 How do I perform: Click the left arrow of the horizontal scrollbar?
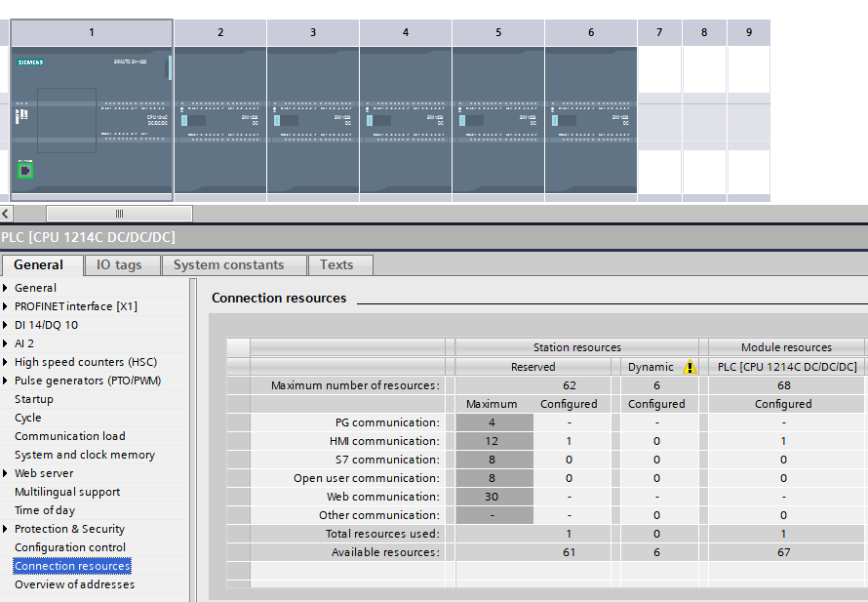point(6,214)
